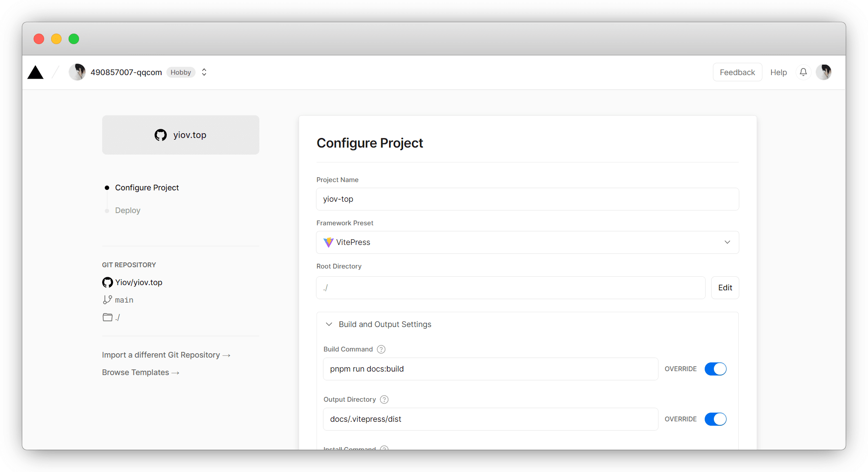
Task: Collapse Build and Output Settings section
Action: click(329, 324)
